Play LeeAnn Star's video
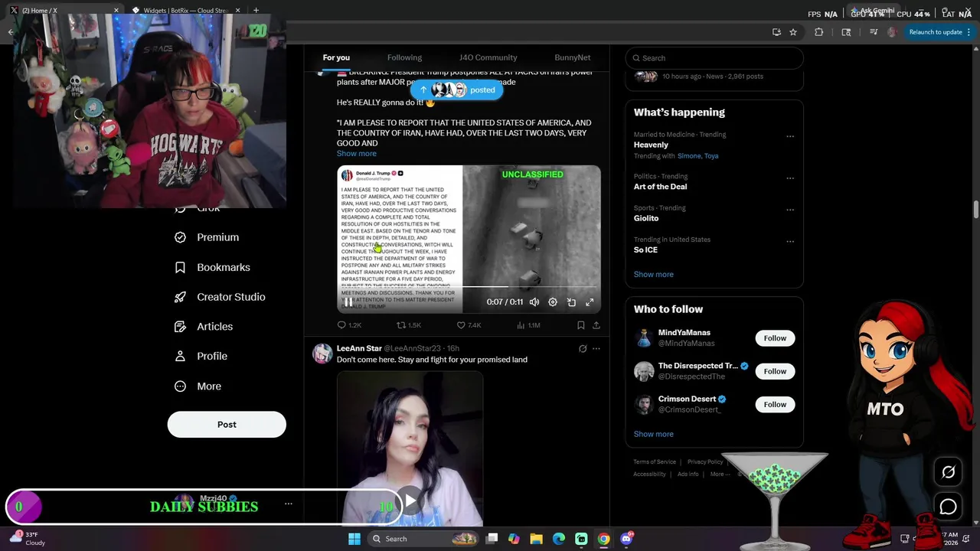The image size is (980, 551). coord(410,501)
